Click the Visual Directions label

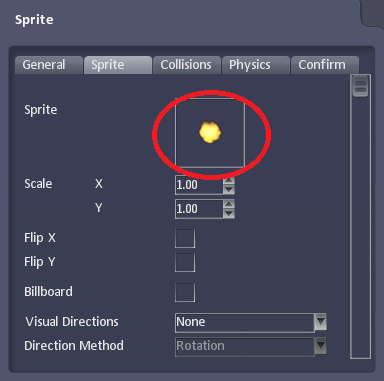[x=72, y=322]
